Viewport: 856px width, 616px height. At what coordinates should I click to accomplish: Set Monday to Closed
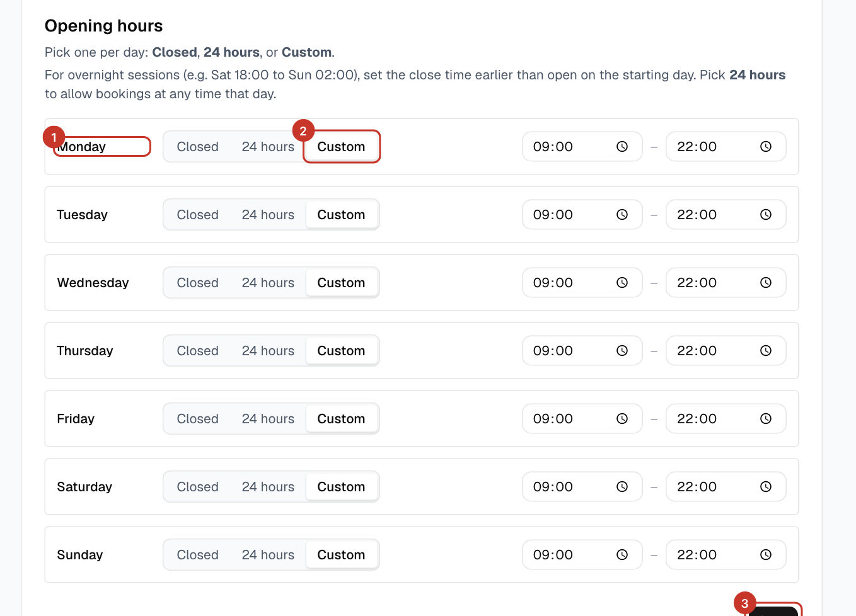coord(198,147)
